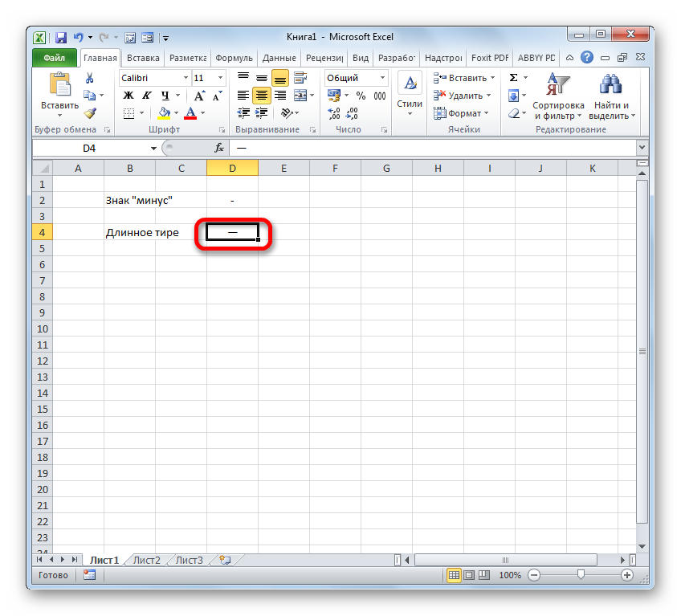
Task: Expand the formula bar chevron
Action: [642, 148]
